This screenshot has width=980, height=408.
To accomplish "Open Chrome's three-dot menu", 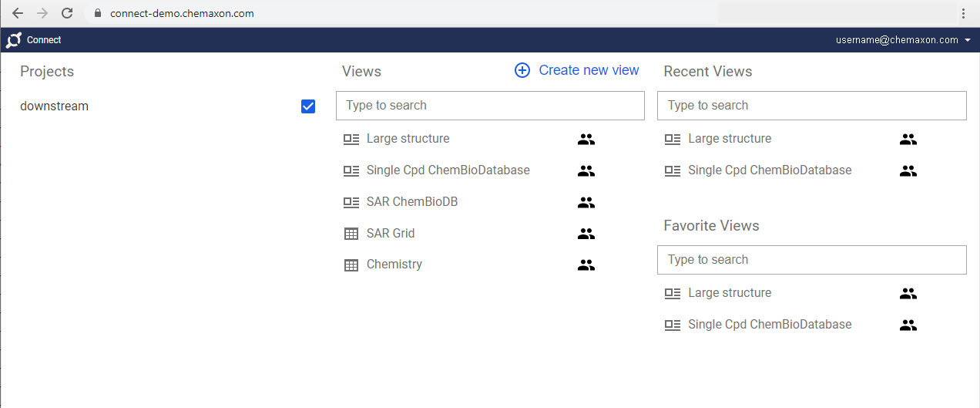I will pos(963,13).
